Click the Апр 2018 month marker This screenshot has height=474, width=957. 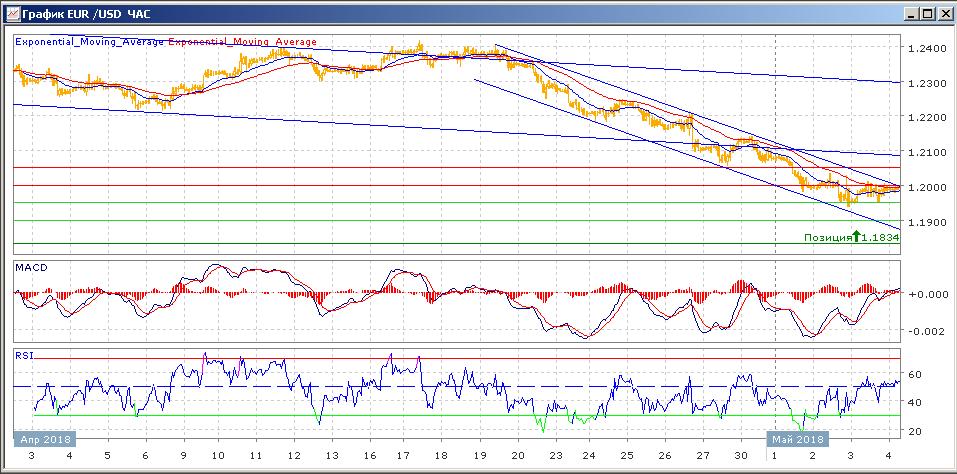(x=44, y=438)
